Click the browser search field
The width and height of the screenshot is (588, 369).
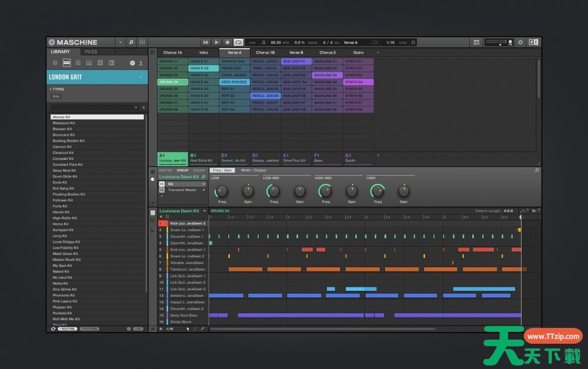coord(92,108)
